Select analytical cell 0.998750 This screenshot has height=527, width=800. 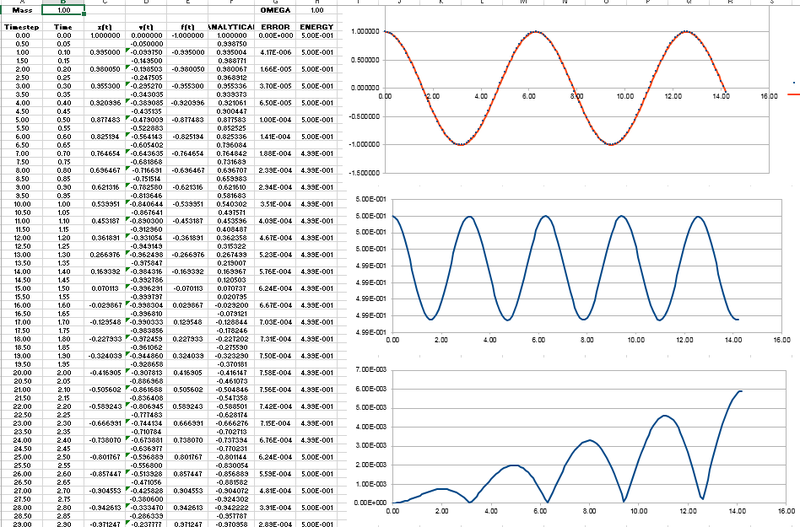231,44
